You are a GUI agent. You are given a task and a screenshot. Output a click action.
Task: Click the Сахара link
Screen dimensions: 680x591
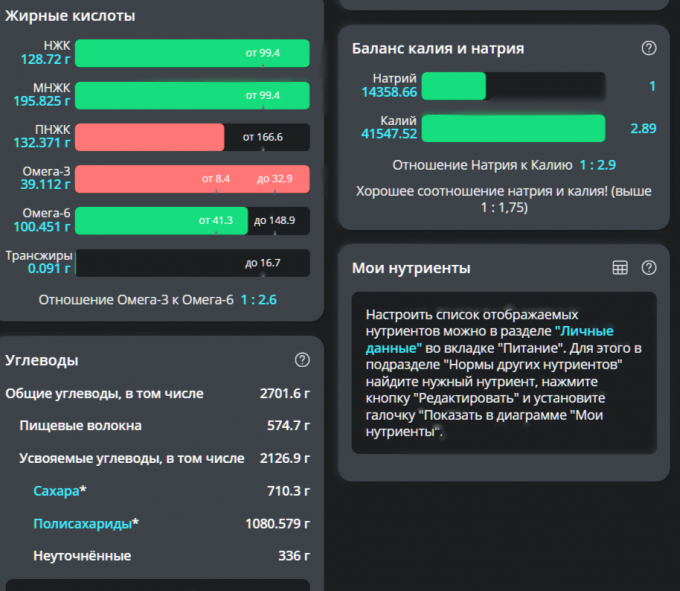pos(56,490)
